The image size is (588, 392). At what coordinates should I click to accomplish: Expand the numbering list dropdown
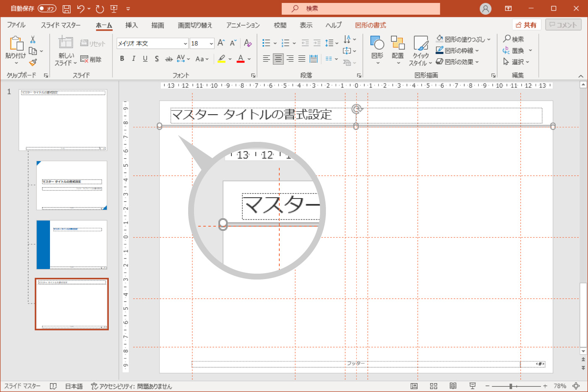point(294,43)
